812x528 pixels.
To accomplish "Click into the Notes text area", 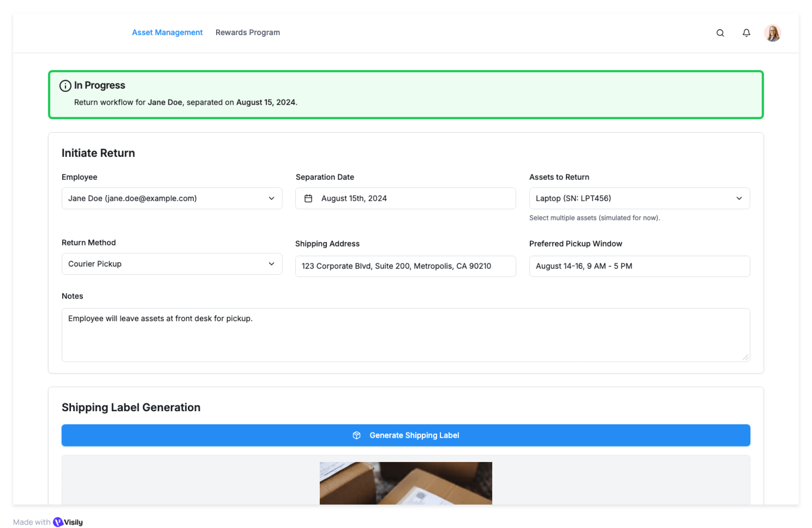I will [405, 335].
